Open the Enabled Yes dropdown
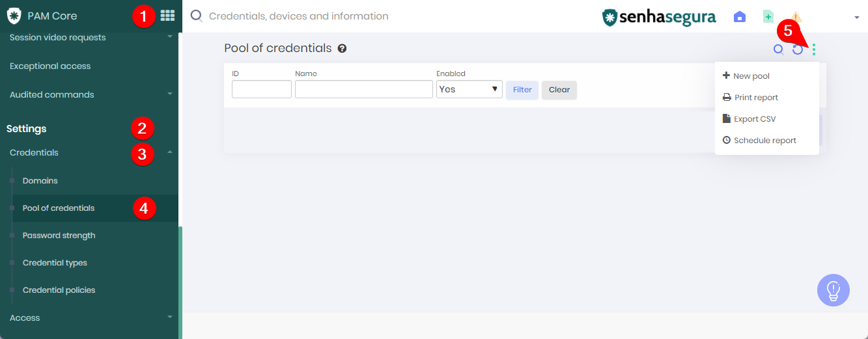 click(x=469, y=89)
